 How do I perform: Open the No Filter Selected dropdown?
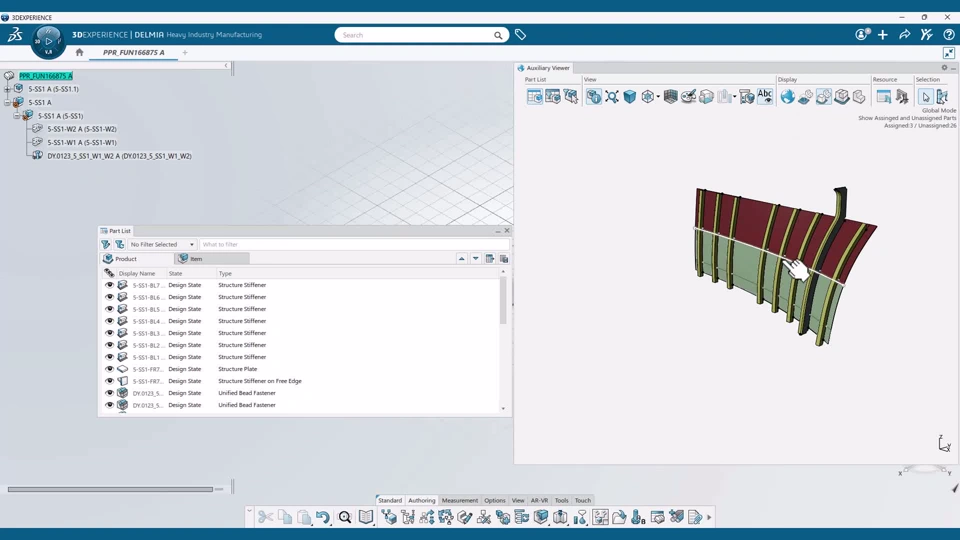[162, 244]
